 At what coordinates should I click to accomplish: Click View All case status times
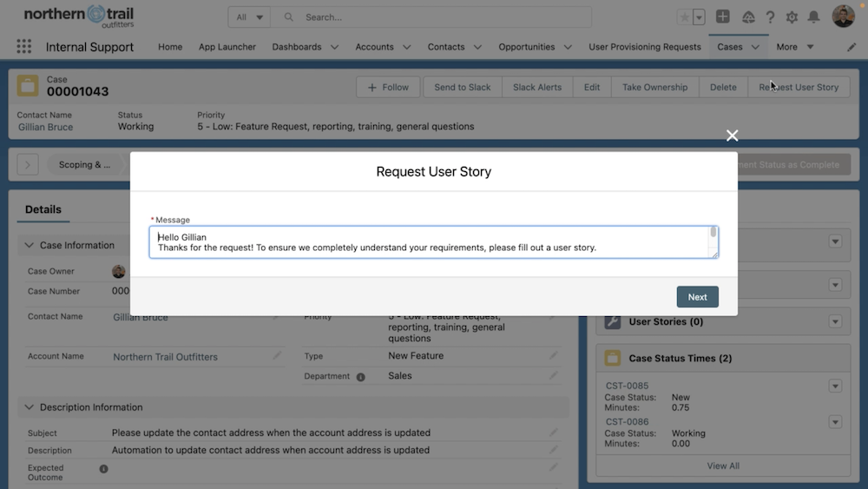tap(723, 466)
